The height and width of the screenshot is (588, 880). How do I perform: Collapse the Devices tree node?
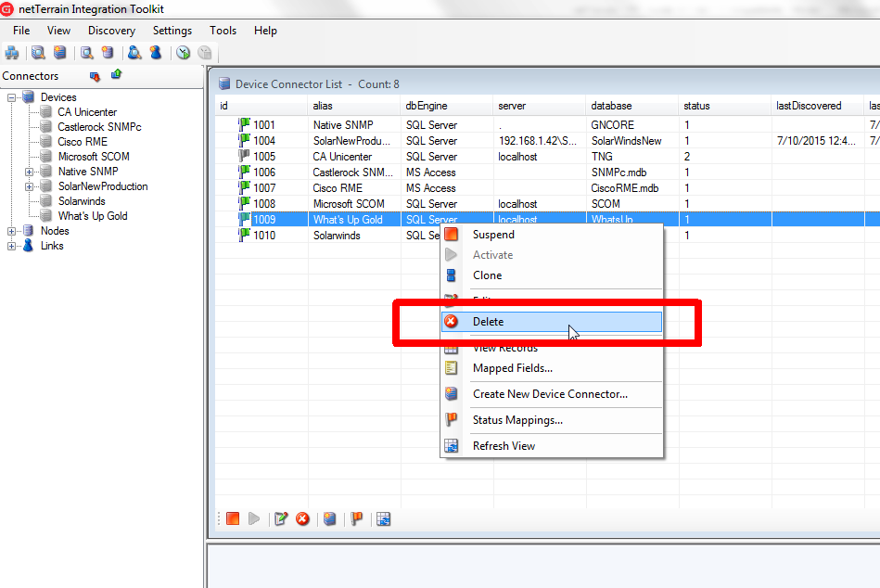click(x=12, y=97)
